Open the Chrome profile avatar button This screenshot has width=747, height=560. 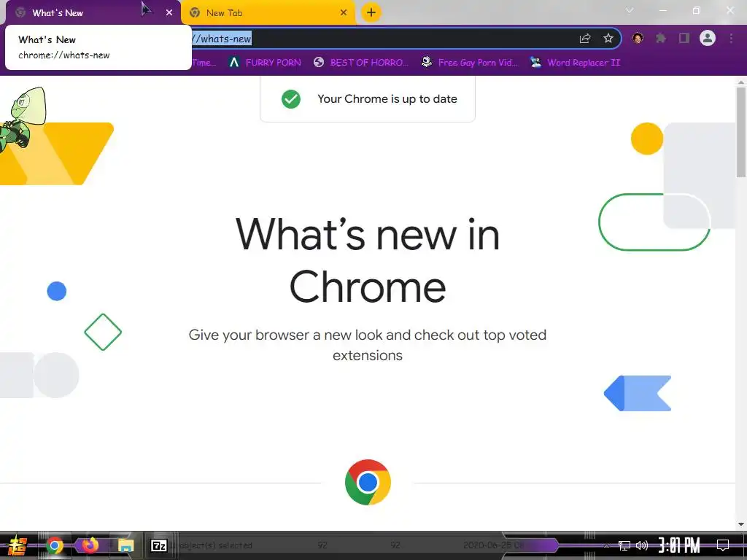point(708,38)
